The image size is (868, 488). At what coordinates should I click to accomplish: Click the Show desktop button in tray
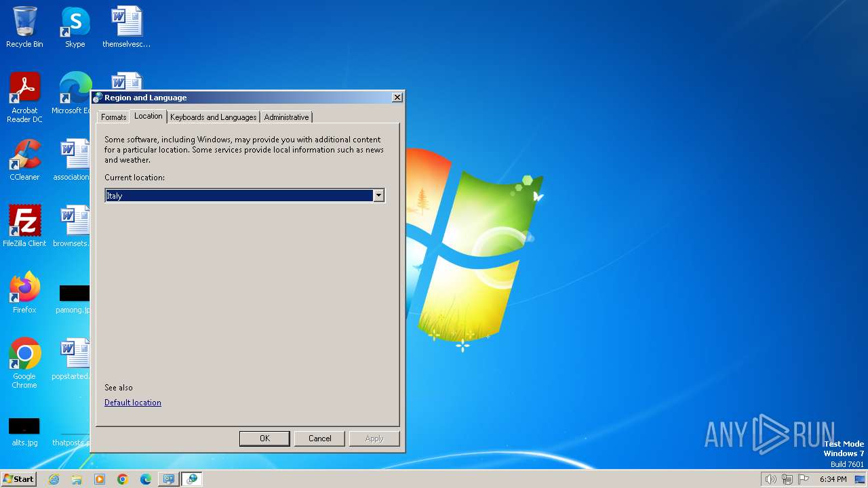tap(861, 479)
